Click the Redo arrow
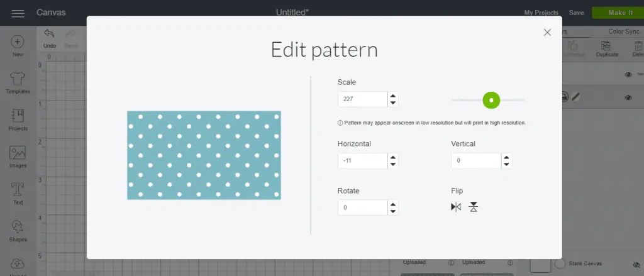Viewport: 644px width, 276px height. click(70, 34)
